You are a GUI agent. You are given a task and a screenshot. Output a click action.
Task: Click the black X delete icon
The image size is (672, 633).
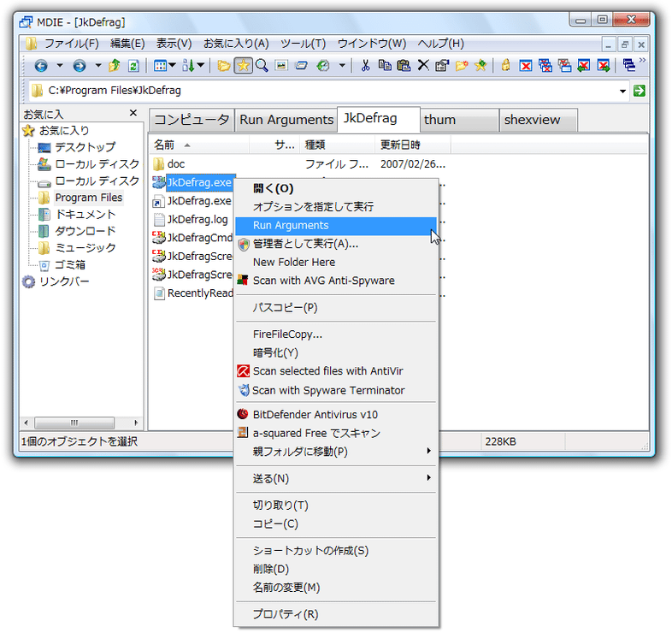click(423, 65)
